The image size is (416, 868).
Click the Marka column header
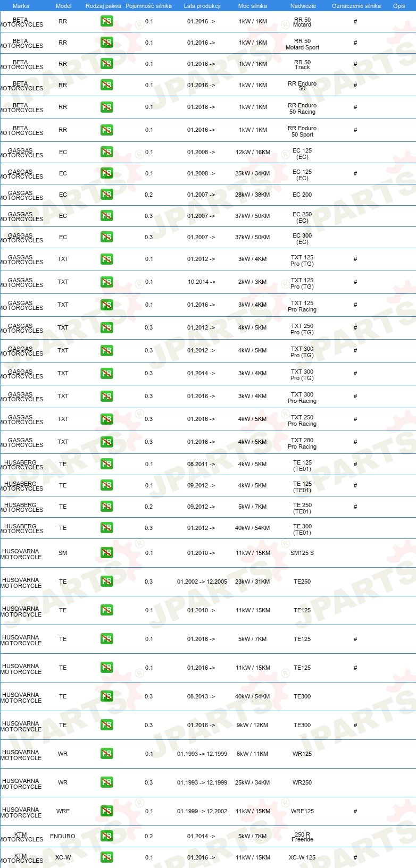pos(21,6)
